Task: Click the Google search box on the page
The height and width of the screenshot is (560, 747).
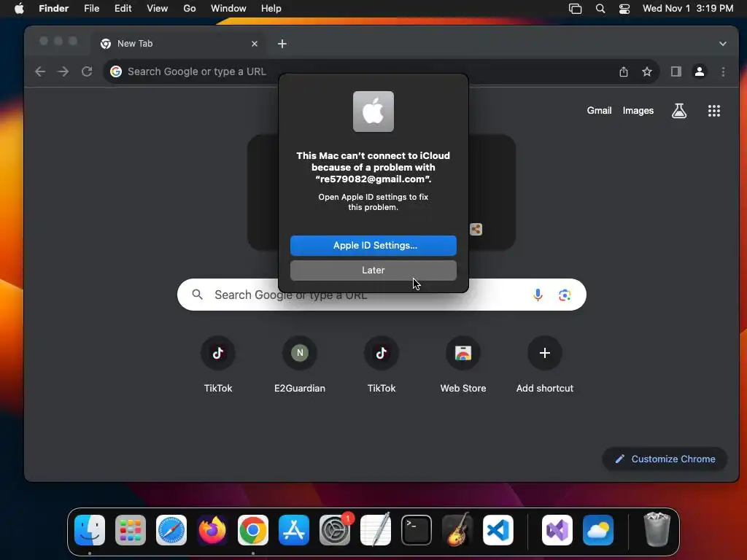Action: [382, 295]
